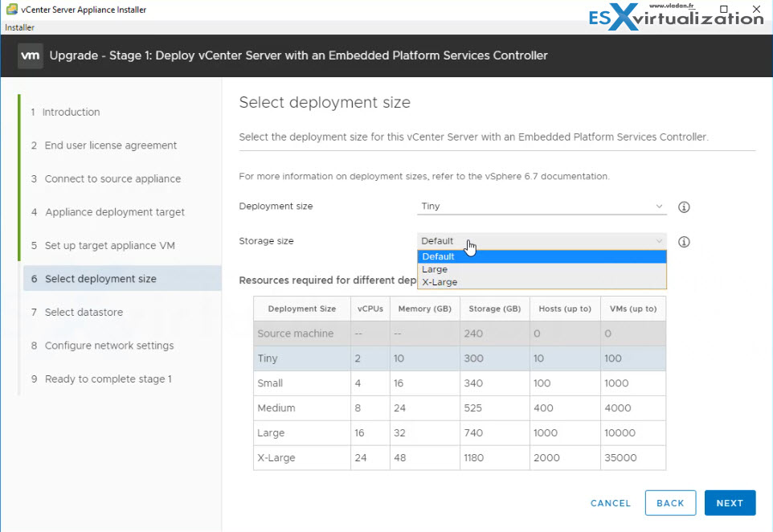This screenshot has width=773, height=532.
Task: Click the Select deployment size heading
Action: 325,103
